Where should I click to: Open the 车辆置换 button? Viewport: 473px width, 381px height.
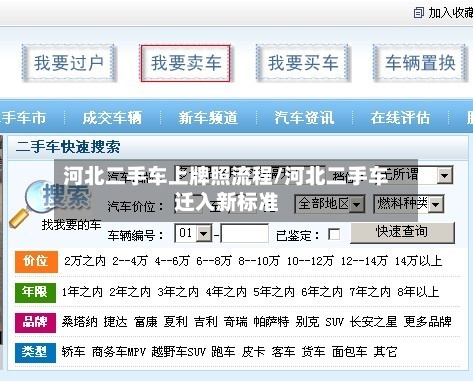point(420,63)
